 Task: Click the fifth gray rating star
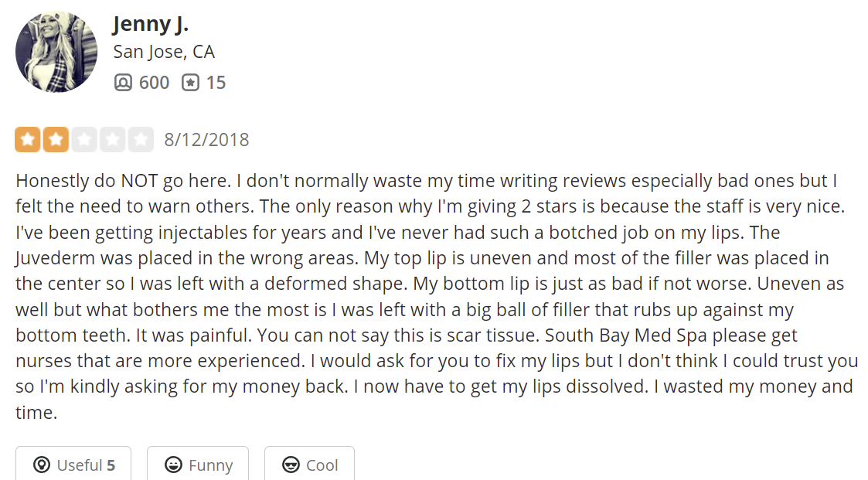click(141, 139)
